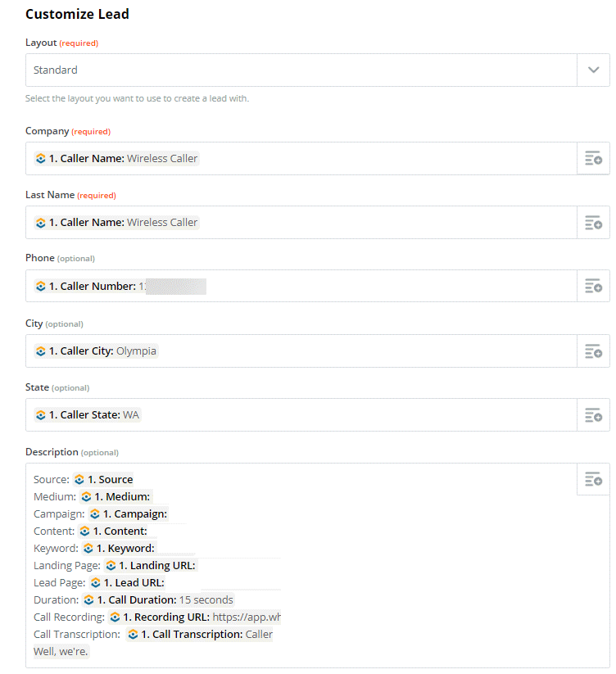
Task: Click the Caller State: WA tag
Action: click(x=88, y=415)
